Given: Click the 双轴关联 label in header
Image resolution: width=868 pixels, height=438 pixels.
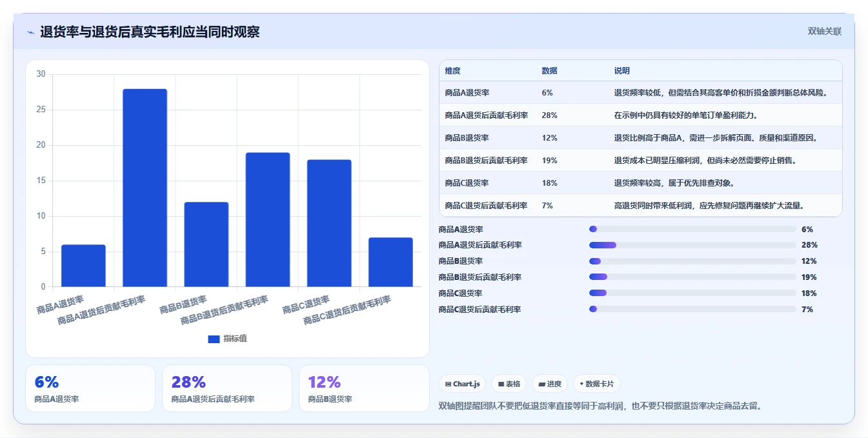Looking at the screenshot, I should 825,32.
